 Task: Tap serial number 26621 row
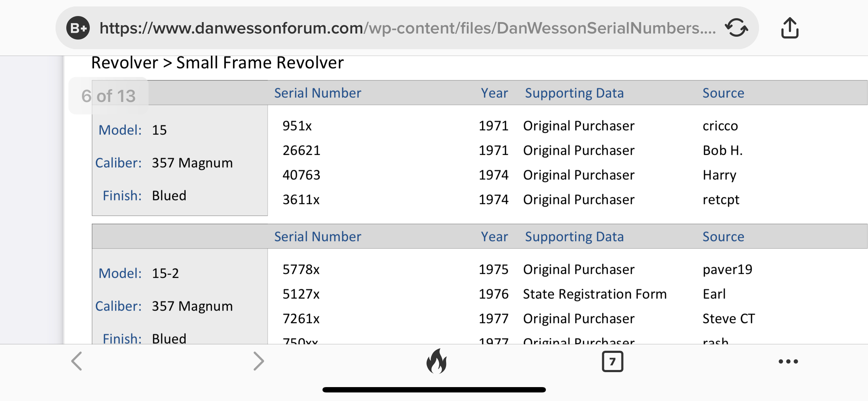click(301, 150)
